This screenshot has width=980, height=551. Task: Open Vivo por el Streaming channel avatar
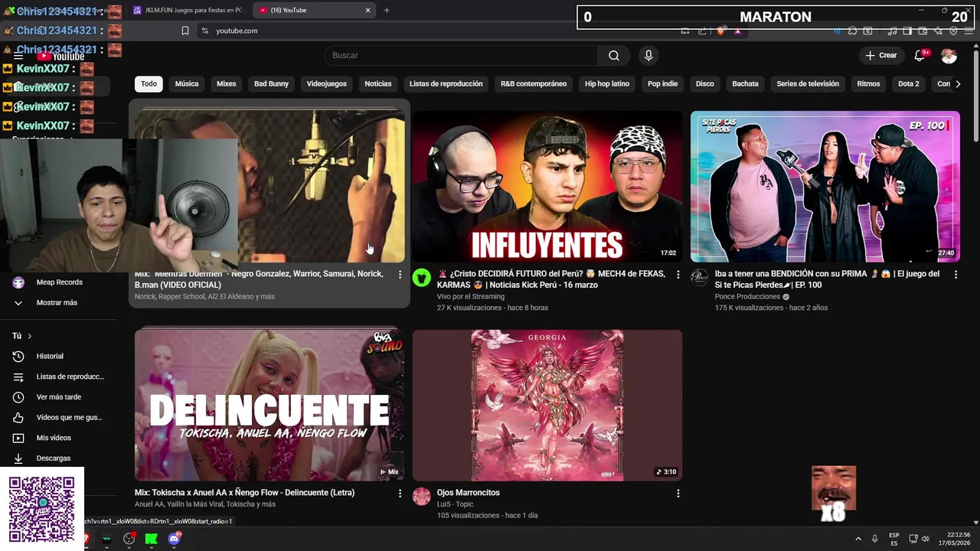click(422, 278)
